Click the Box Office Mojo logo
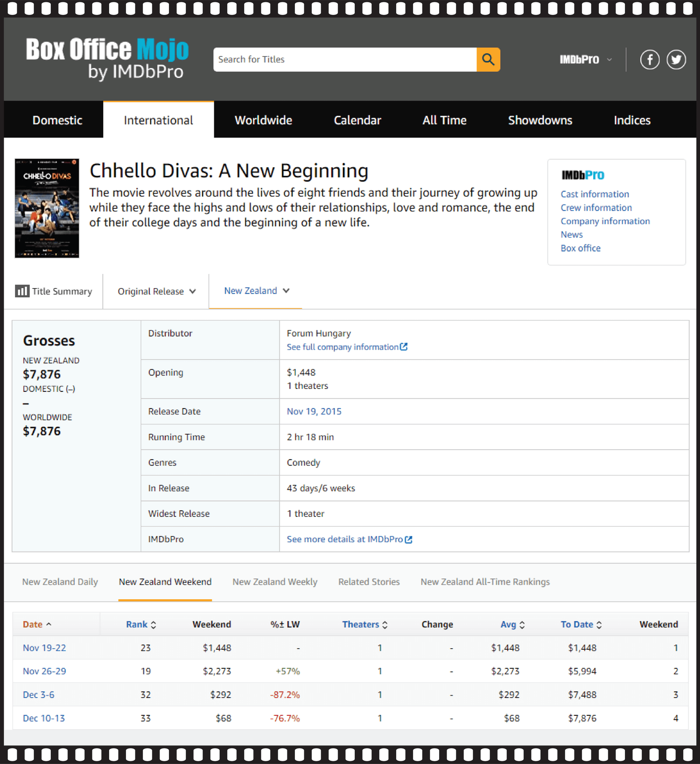This screenshot has height=764, width=700. tap(107, 58)
